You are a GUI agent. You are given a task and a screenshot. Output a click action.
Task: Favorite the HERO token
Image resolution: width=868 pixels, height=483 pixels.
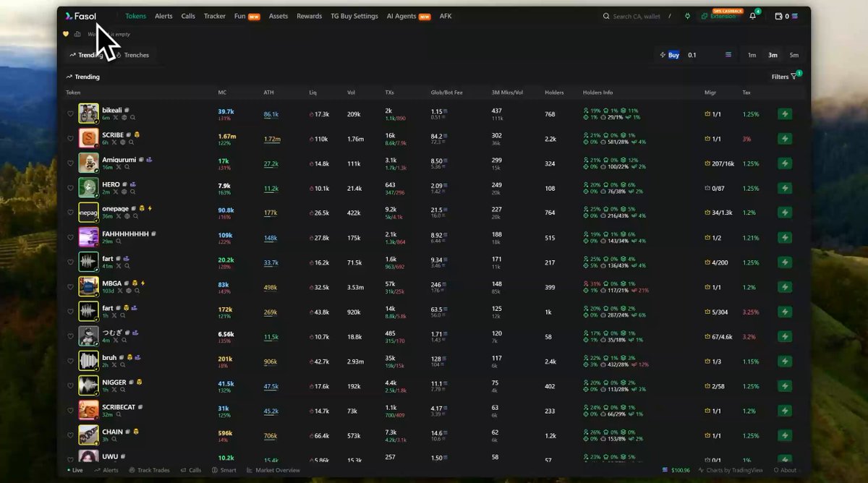(x=71, y=188)
